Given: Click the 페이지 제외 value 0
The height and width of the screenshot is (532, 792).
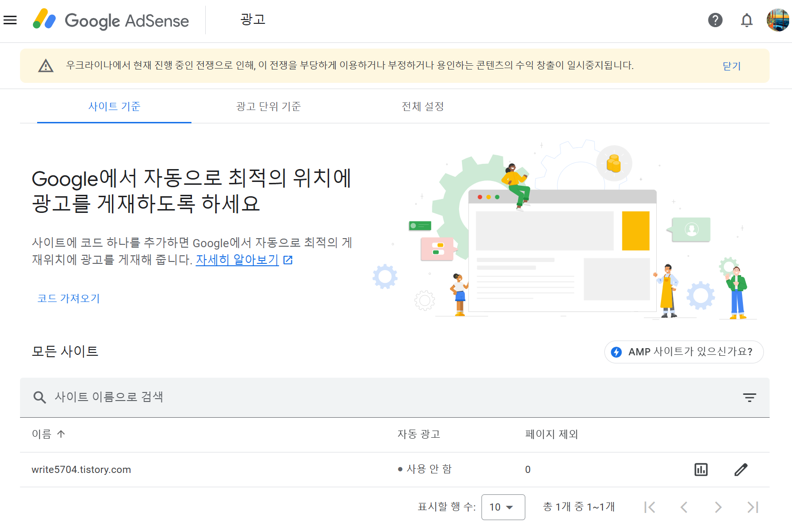Looking at the screenshot, I should (x=528, y=470).
